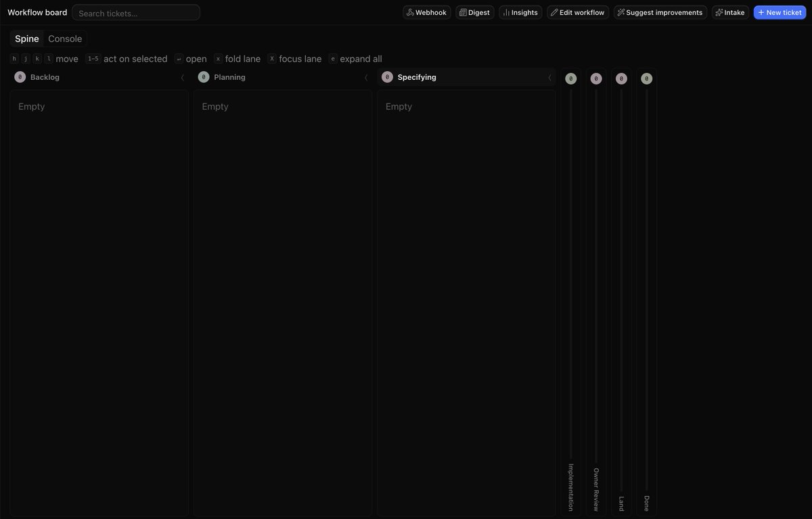The height and width of the screenshot is (519, 812).
Task: Click the lowercase 'x' fold lane key hint
Action: coord(218,59)
